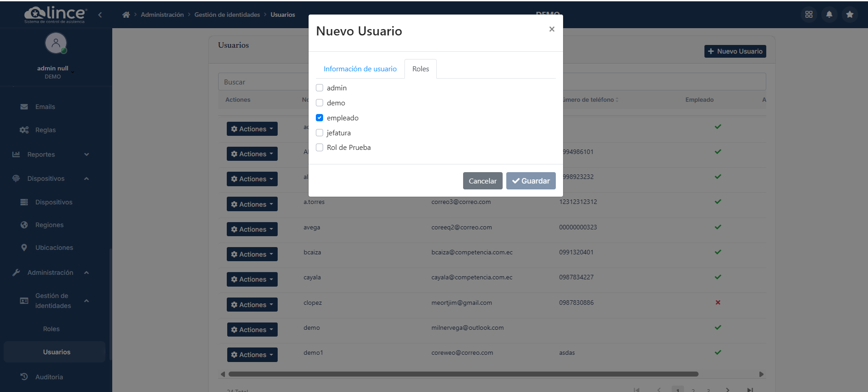The width and height of the screenshot is (868, 392).
Task: Click the Reportes chart icon
Action: coord(16,154)
